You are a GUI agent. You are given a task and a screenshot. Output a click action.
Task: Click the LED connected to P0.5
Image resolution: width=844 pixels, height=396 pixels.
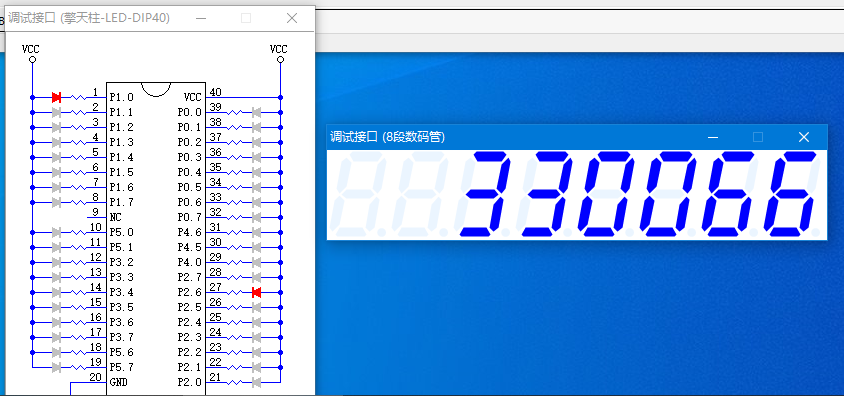(x=256, y=188)
